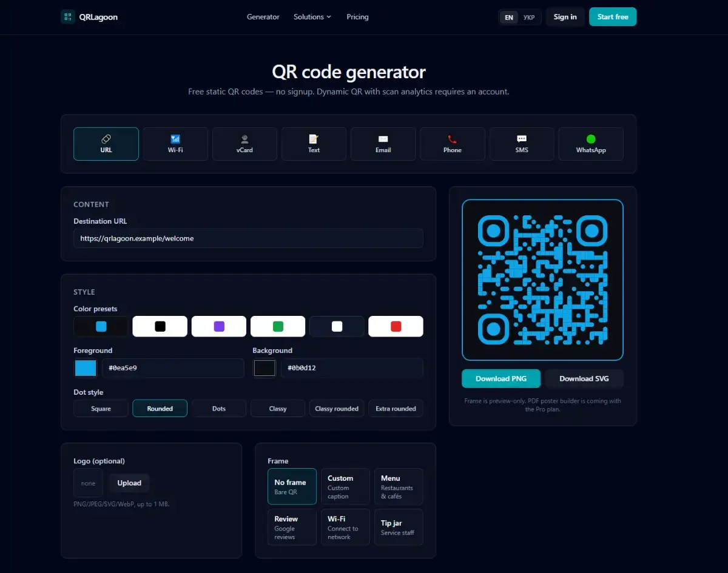Click the QR code preview image

coord(542,280)
